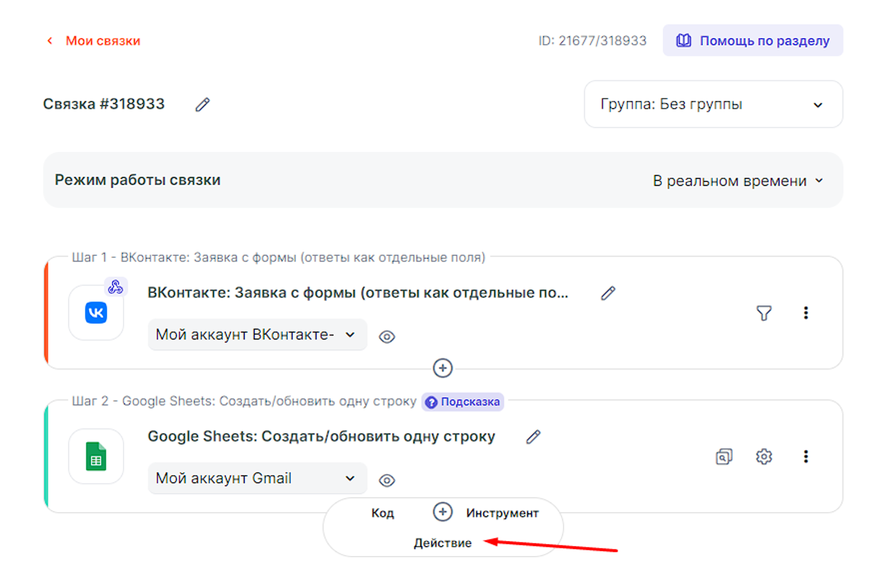This screenshot has height=588, width=891.
Task: Open Помощь по разделу help button
Action: click(752, 41)
